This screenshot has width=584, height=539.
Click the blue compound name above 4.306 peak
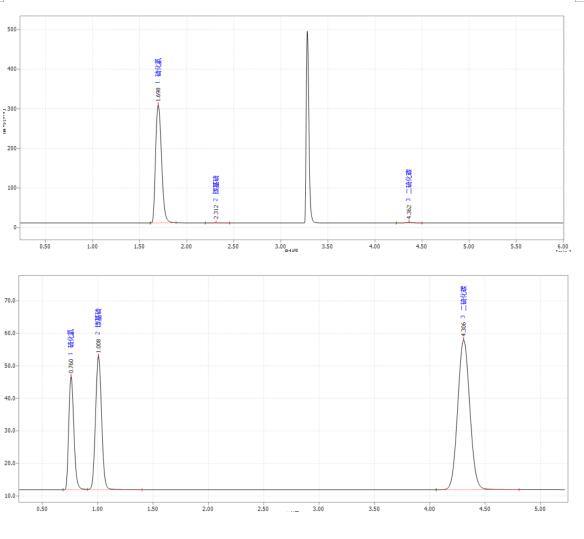[x=463, y=299]
